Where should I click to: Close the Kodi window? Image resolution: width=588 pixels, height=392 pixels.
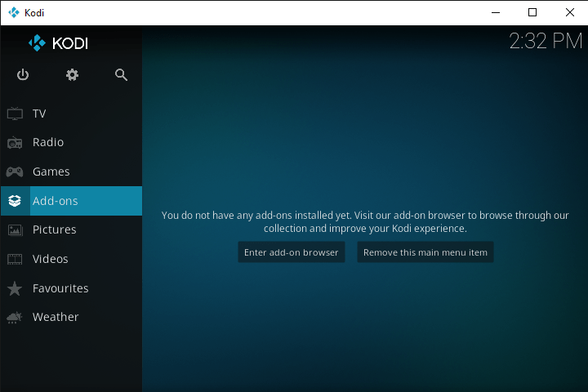[x=570, y=13]
